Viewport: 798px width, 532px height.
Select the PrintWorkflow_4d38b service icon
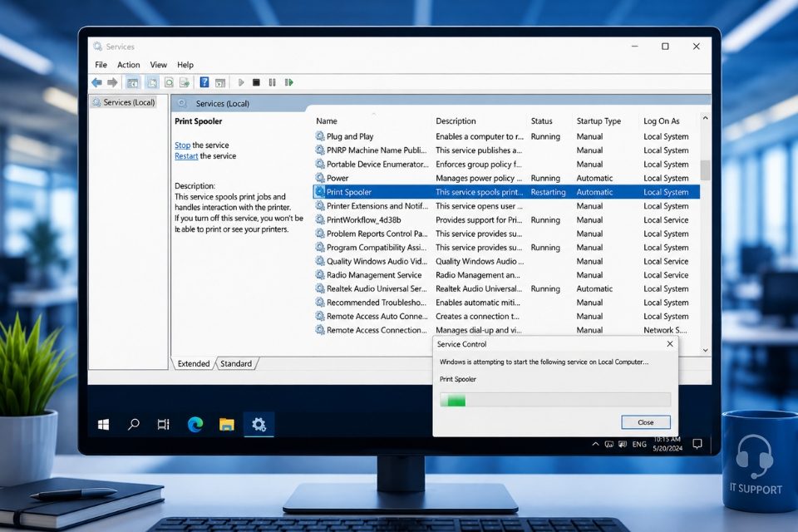319,219
